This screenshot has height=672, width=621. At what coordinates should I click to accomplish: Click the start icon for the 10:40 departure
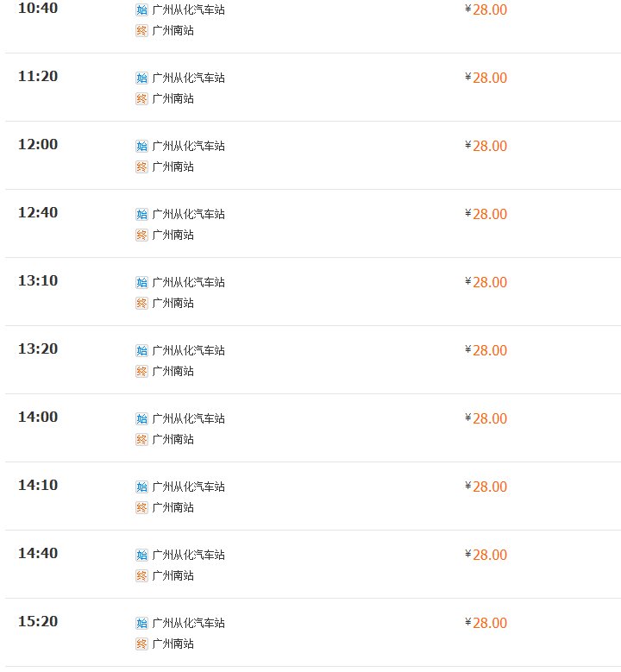pyautogui.click(x=141, y=9)
